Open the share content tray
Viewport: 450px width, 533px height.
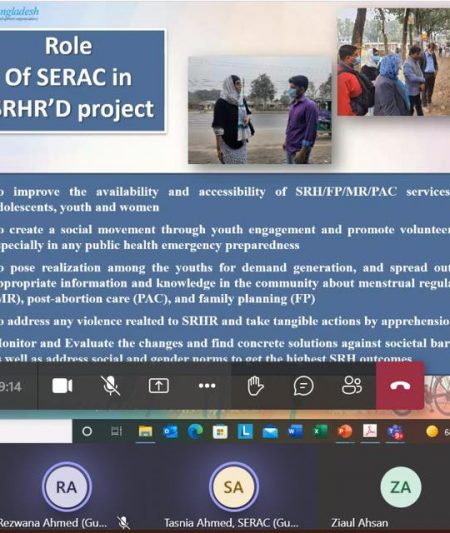(x=159, y=386)
